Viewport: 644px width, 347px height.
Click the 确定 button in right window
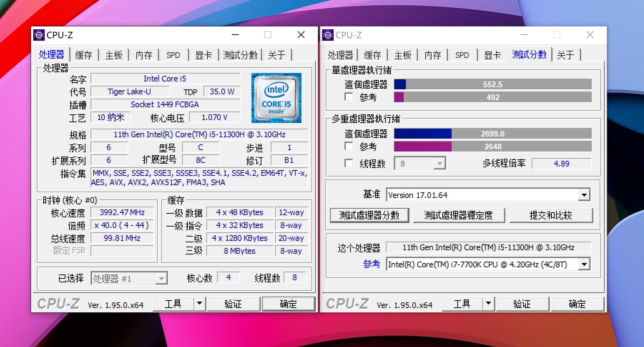click(577, 304)
